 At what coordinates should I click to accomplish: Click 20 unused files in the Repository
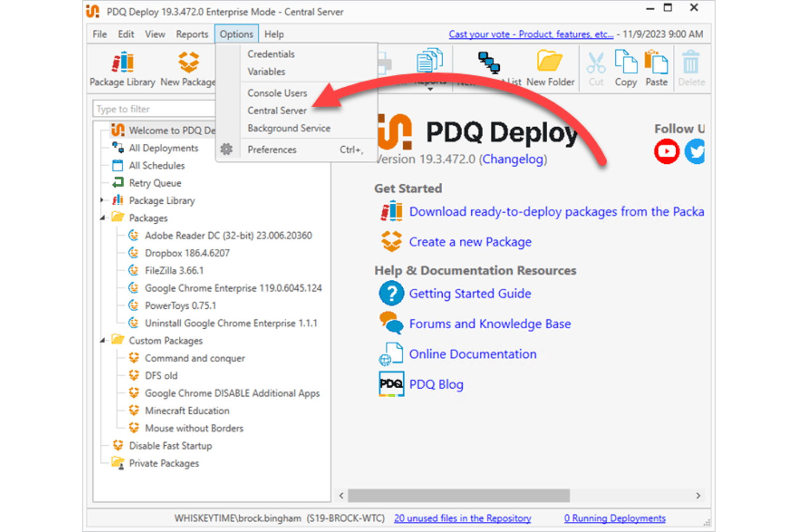point(463,518)
